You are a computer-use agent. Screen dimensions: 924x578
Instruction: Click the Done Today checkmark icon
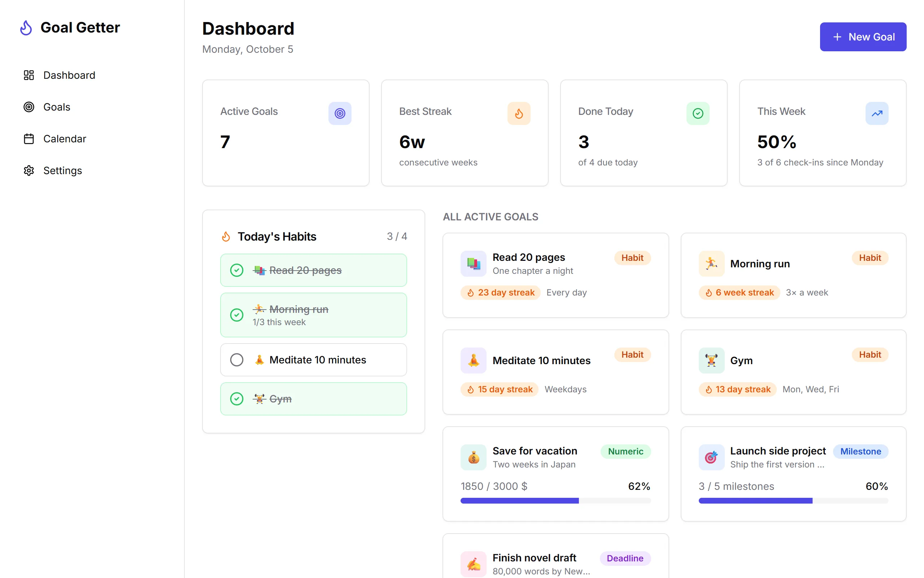click(x=698, y=113)
